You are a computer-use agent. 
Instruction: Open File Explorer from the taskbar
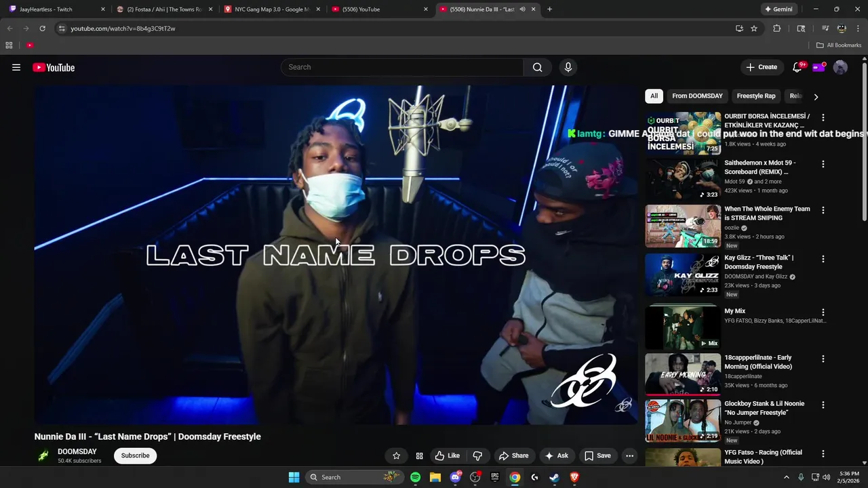point(435,477)
